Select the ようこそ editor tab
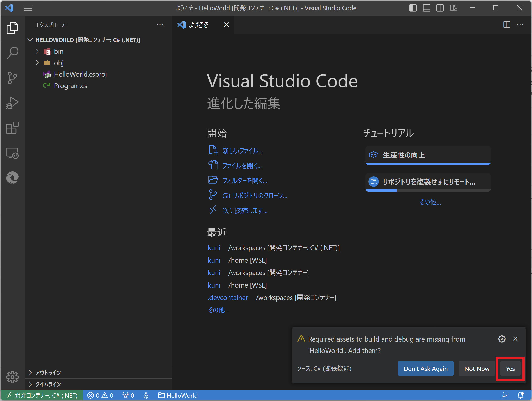This screenshot has width=532, height=401. point(203,25)
